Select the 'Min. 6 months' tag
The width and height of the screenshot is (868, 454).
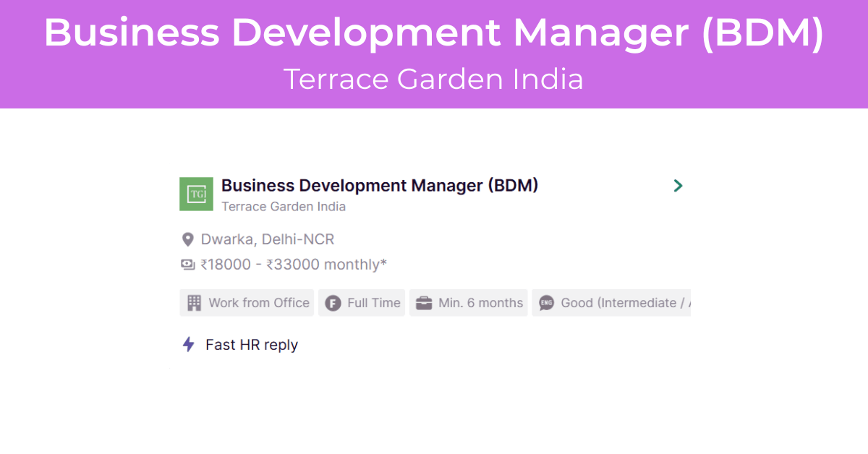[469, 303]
